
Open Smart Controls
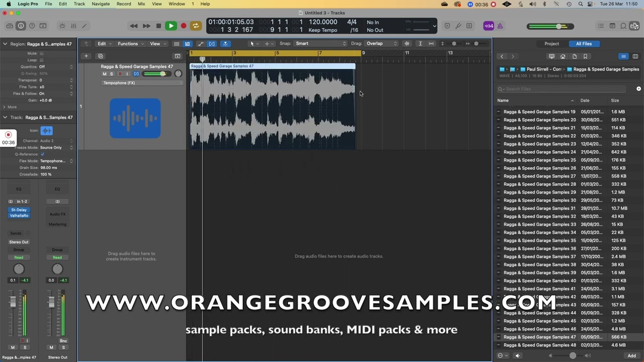tap(62, 26)
